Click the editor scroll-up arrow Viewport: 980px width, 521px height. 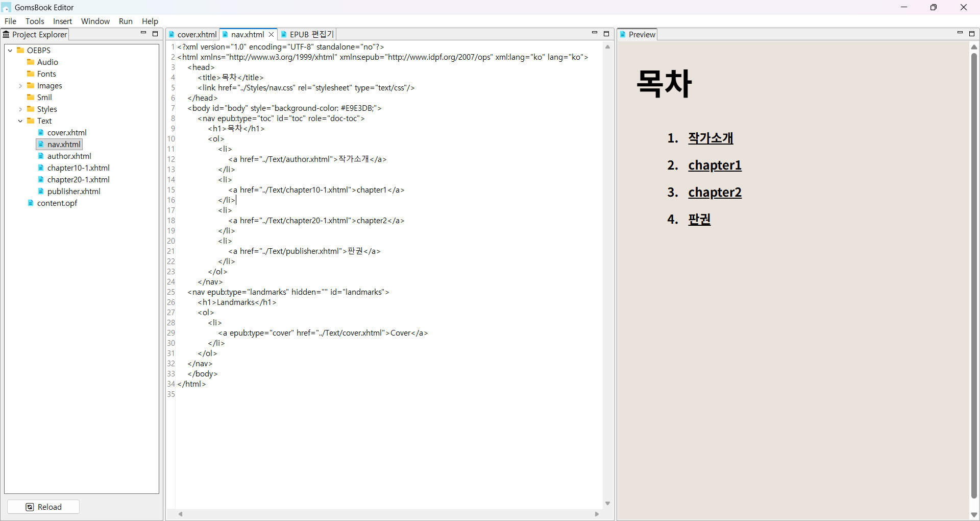click(607, 47)
